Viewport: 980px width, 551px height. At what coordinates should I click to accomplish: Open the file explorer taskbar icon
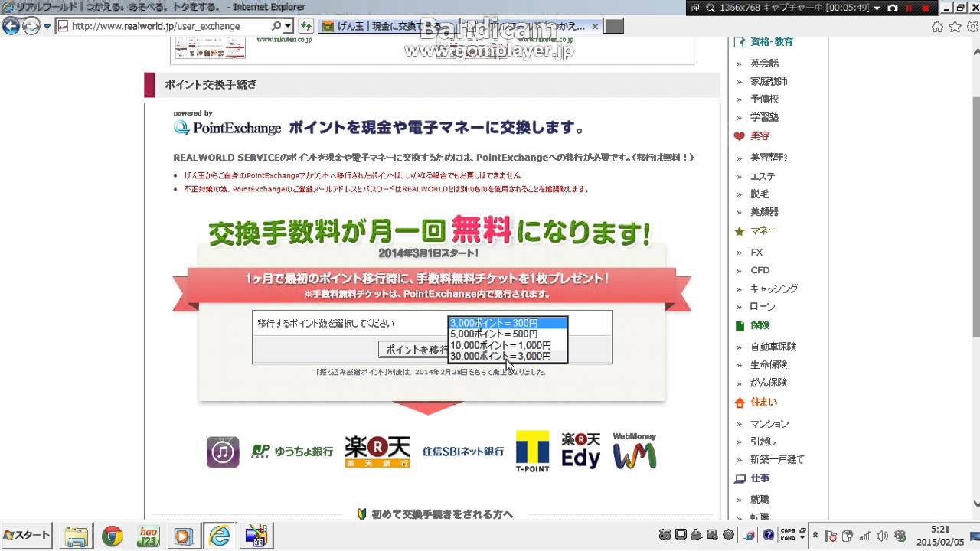(x=77, y=536)
